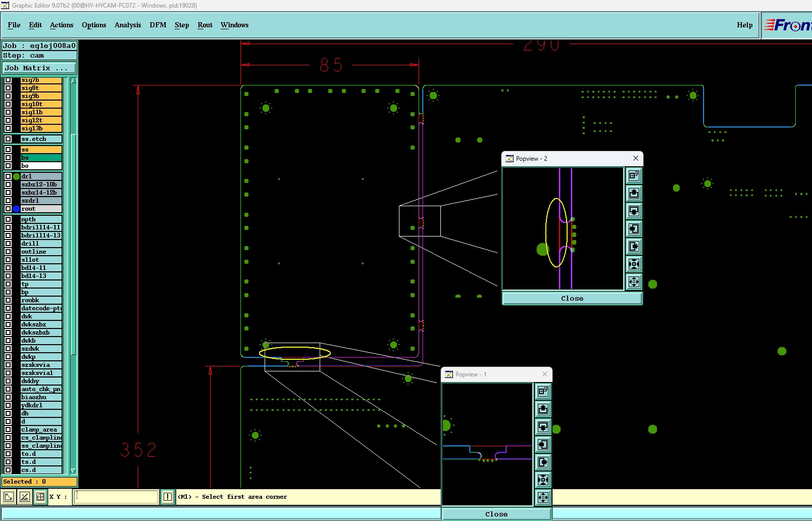Select the sllot layer name
Image resolution: width=812 pixels, height=521 pixels.
coord(41,260)
